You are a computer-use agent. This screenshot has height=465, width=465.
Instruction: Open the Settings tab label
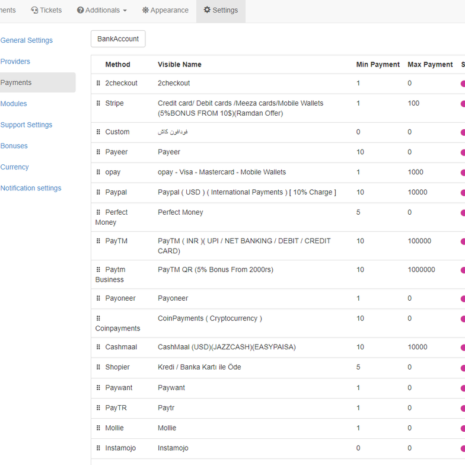pyautogui.click(x=225, y=10)
